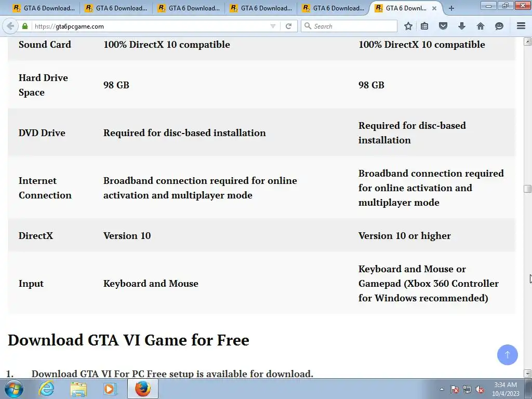The height and width of the screenshot is (399, 532).
Task: Open the Firefox hamburger menu
Action: [521, 26]
